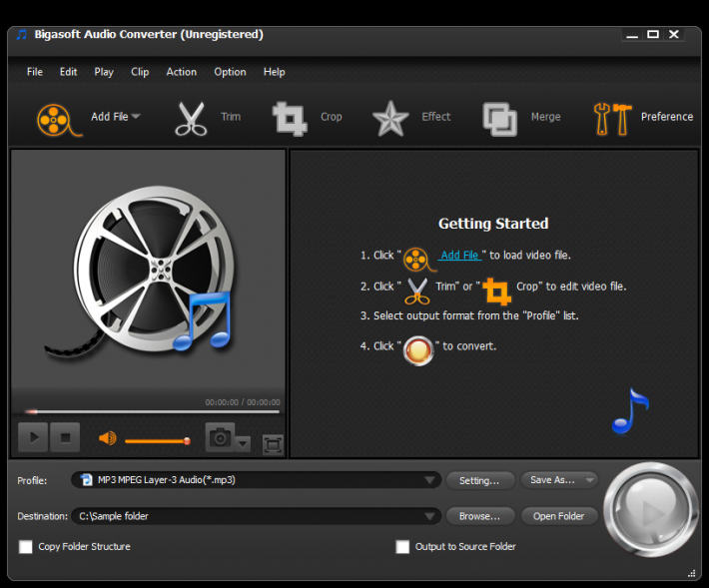Click the Play button in preview panel
This screenshot has width=709, height=588.
(x=33, y=437)
